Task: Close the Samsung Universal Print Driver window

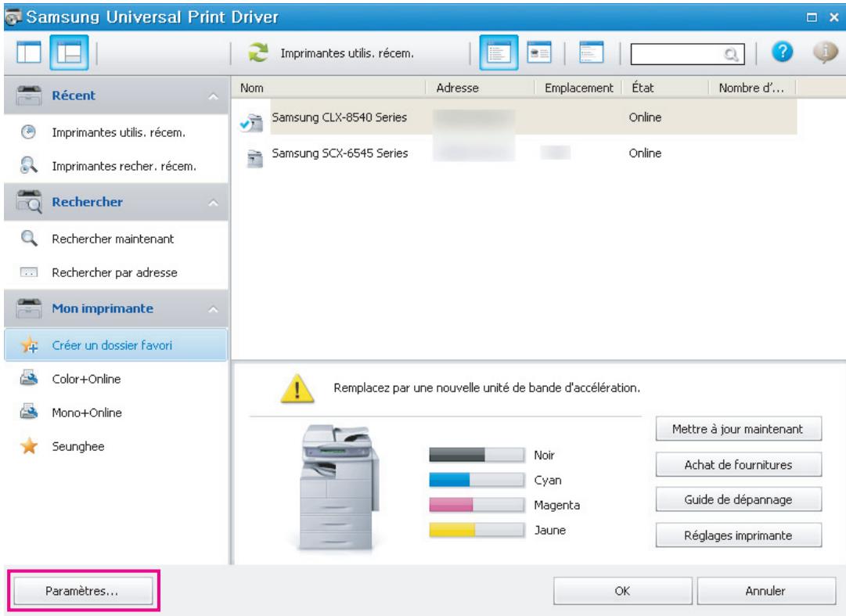Action: pos(834,17)
